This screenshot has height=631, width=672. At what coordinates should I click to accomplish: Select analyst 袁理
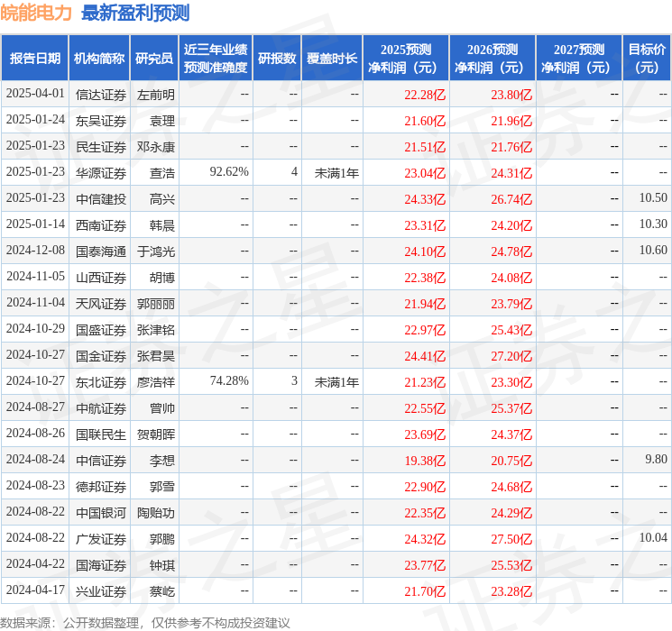162,121
